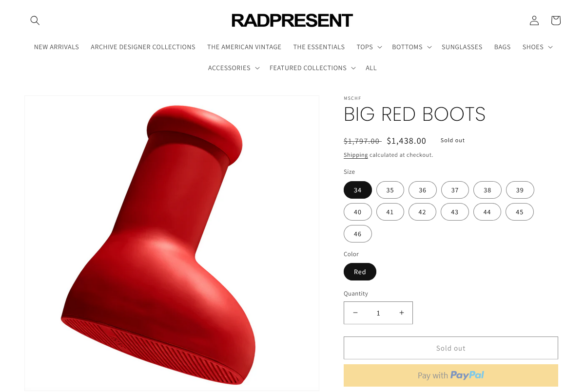Select size 36
Image resolution: width=585 pixels, height=392 pixels.
click(x=422, y=190)
